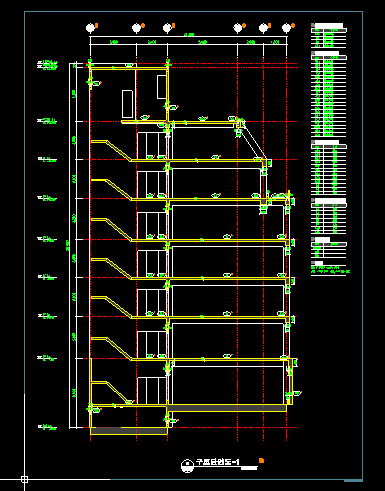Click the orange tag on second grid bubble
The image size is (385, 491).
coord(143,25)
